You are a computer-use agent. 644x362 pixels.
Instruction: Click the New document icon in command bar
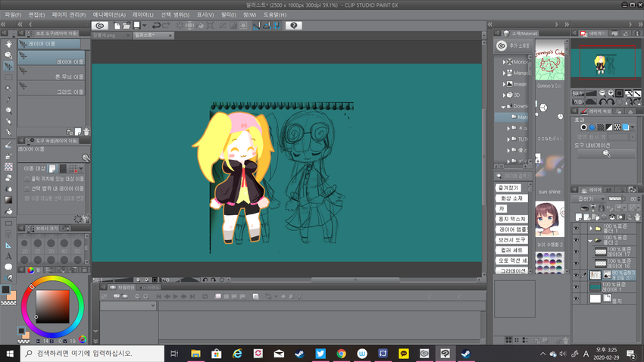(x=117, y=26)
